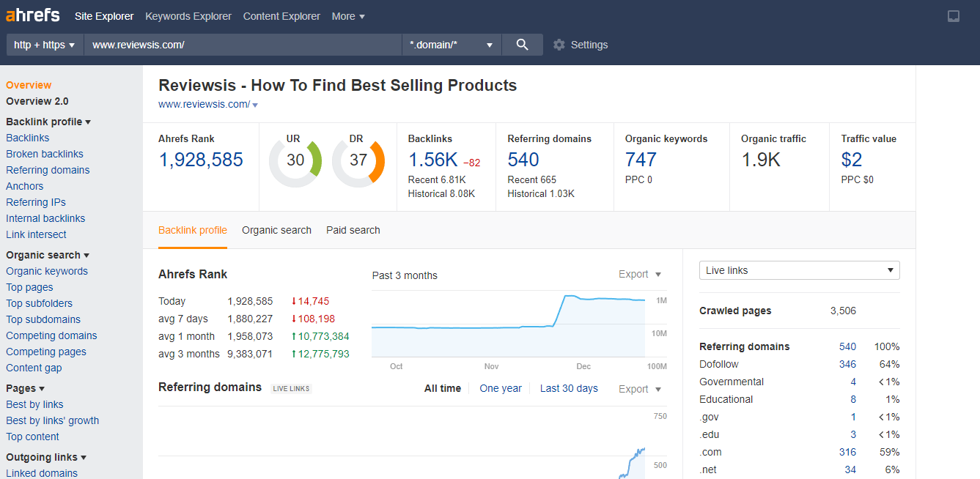Select the All time range
Screen dimensions: 980x479
[443, 388]
